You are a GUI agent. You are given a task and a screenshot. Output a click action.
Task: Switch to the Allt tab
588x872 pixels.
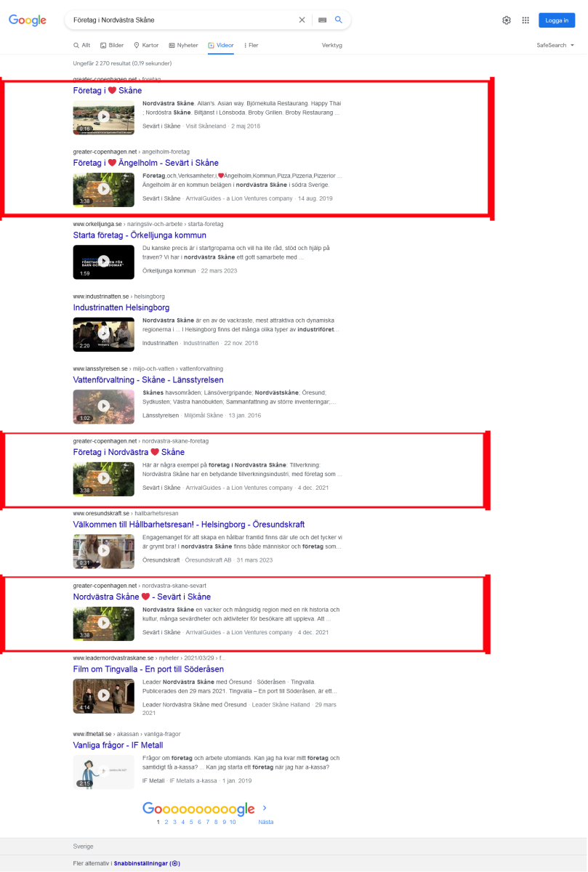pyautogui.click(x=82, y=45)
